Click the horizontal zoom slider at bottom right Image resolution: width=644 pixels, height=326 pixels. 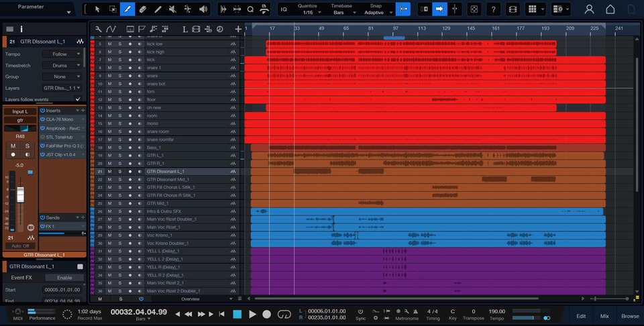click(610, 299)
